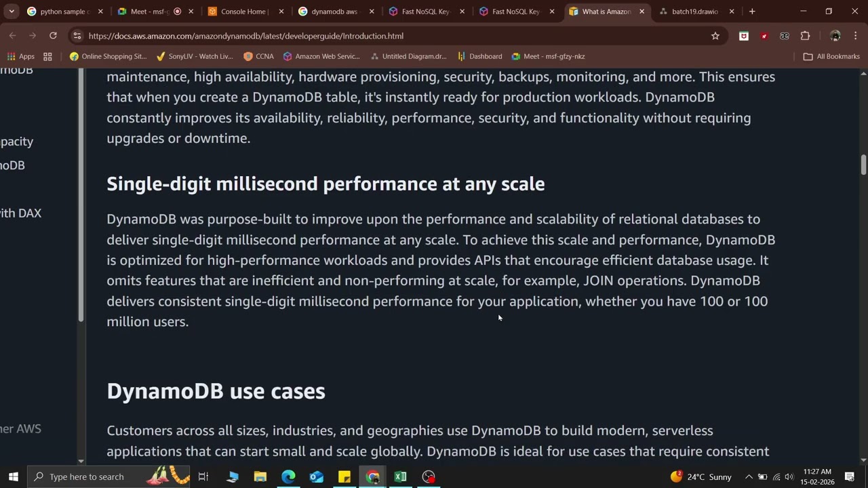Open Chrome's three-dot menu
Screen dimensions: 868x488
[x=855, y=36]
